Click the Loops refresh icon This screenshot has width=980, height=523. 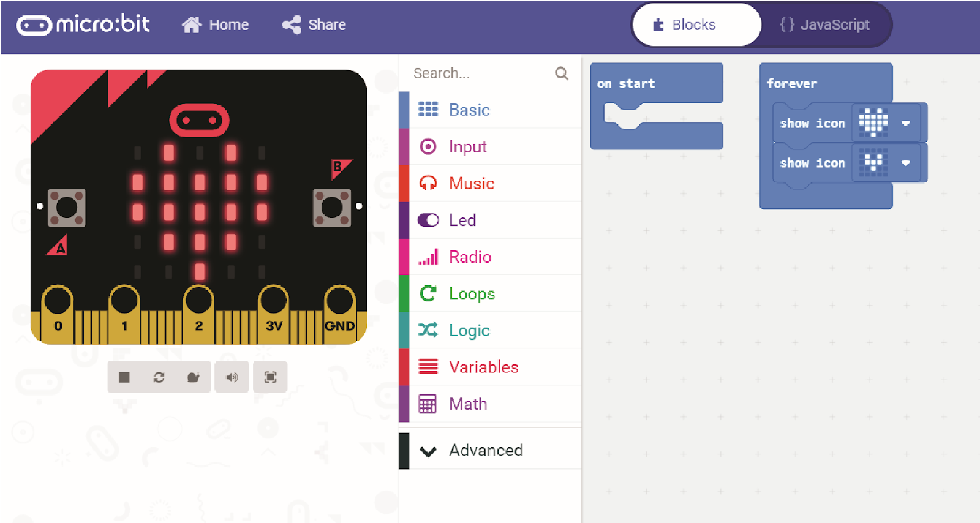pyautogui.click(x=428, y=293)
